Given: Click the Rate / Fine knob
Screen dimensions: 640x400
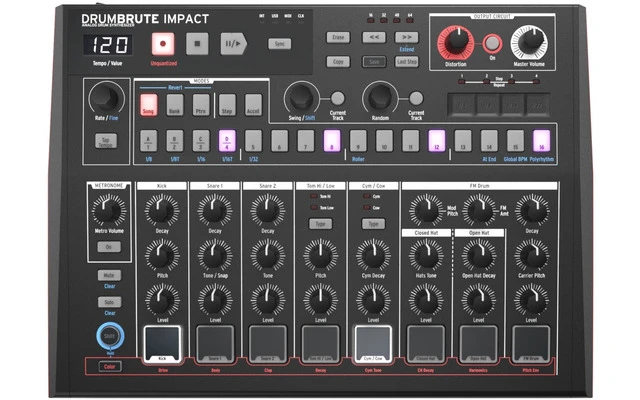Looking at the screenshot, I should click(107, 98).
